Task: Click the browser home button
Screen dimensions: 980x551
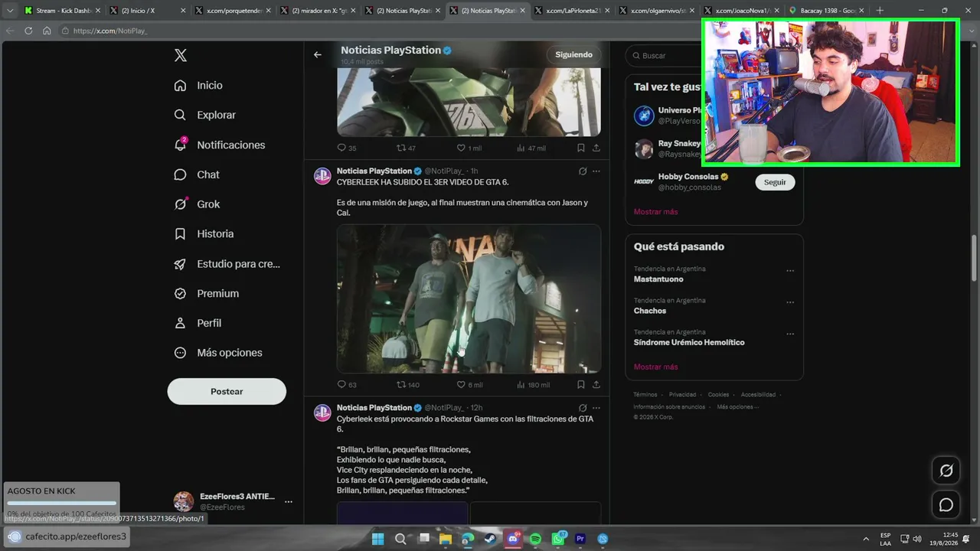Action: 47,31
